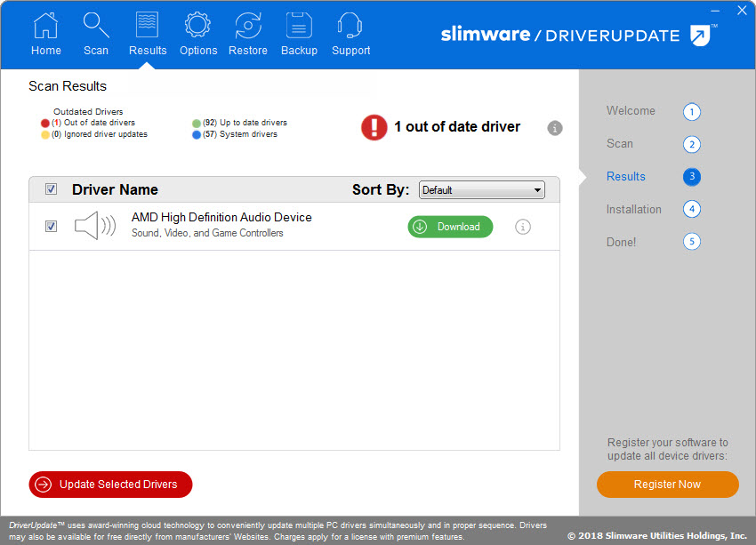Screen dimensions: 756x545
Task: Click the AMD audio speaker icon
Action: 95,225
